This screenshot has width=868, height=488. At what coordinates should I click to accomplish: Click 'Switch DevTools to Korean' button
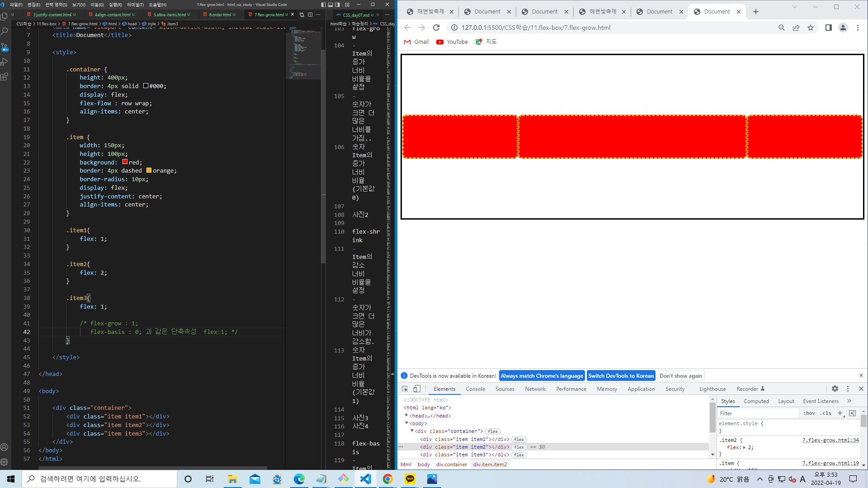(621, 376)
